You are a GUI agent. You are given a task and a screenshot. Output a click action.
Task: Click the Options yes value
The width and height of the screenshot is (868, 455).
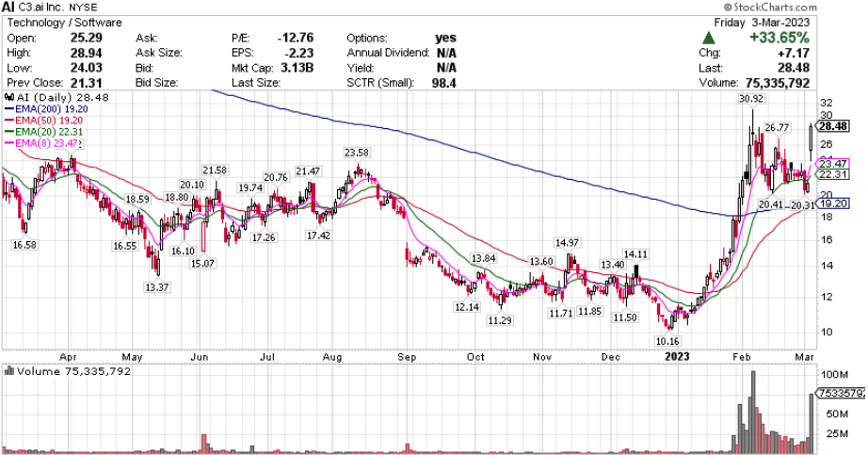click(x=445, y=38)
